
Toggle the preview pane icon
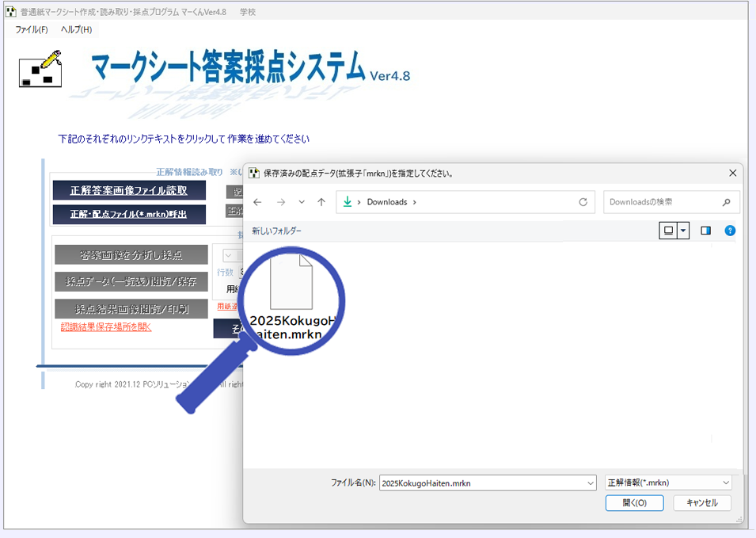coord(706,231)
